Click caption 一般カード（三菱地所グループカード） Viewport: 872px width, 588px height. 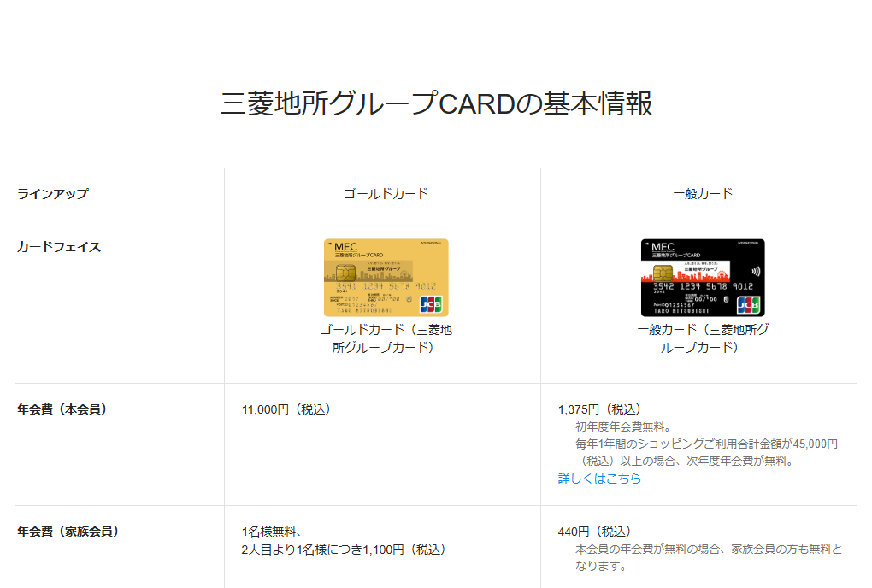pos(703,338)
